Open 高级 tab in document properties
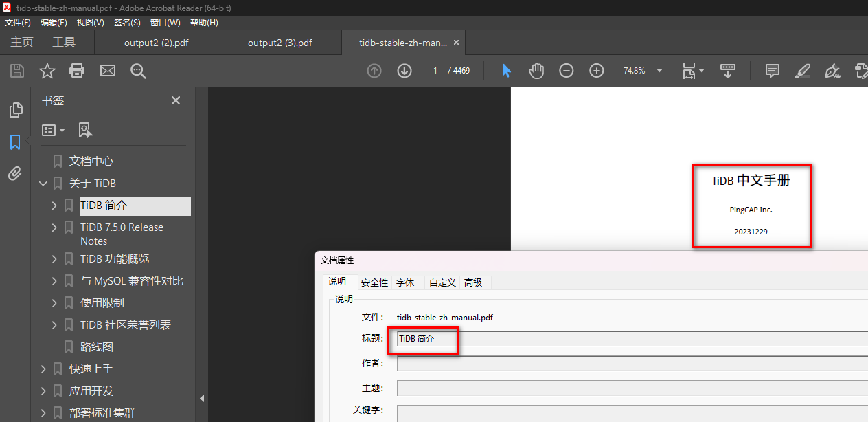This screenshot has height=422, width=868. tap(473, 282)
